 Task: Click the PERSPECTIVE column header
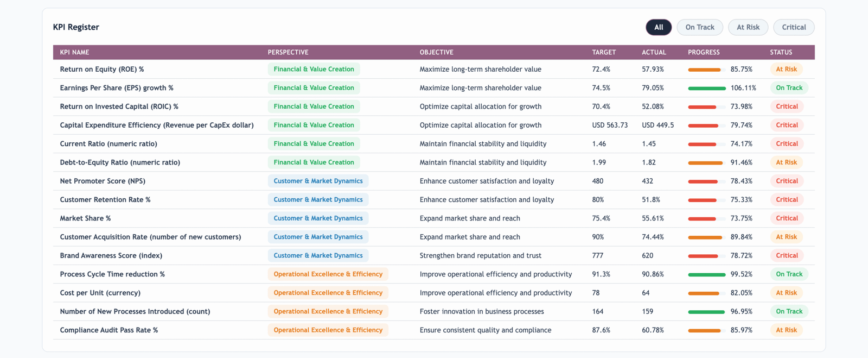[x=288, y=52]
